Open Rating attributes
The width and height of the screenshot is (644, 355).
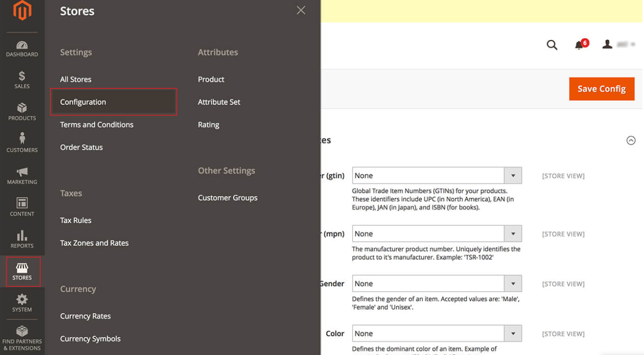point(208,125)
